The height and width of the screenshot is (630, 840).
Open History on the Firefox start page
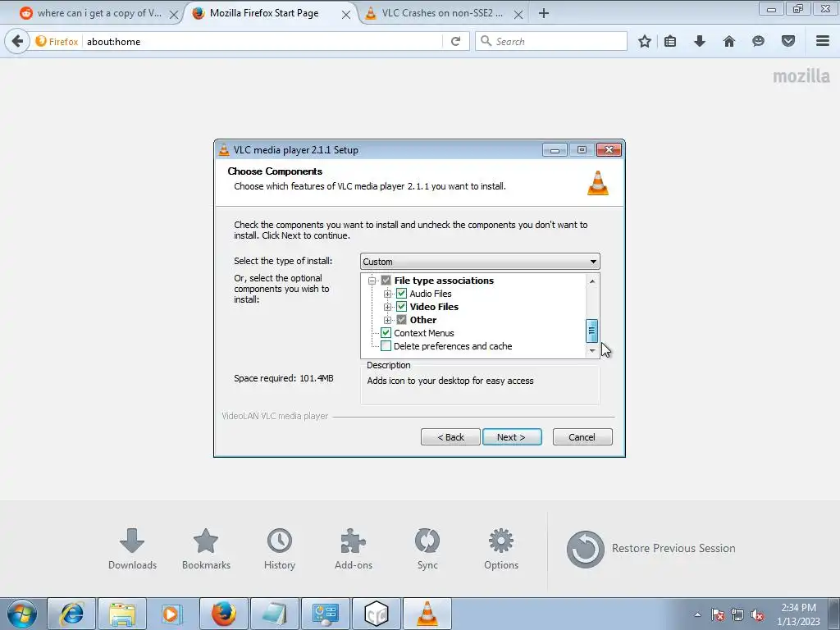280,549
